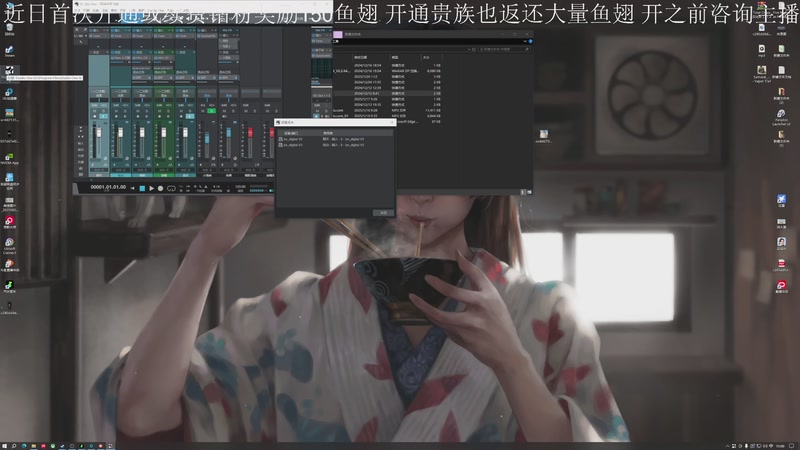
Task: Click the File Explorer search box
Action: tap(503, 49)
